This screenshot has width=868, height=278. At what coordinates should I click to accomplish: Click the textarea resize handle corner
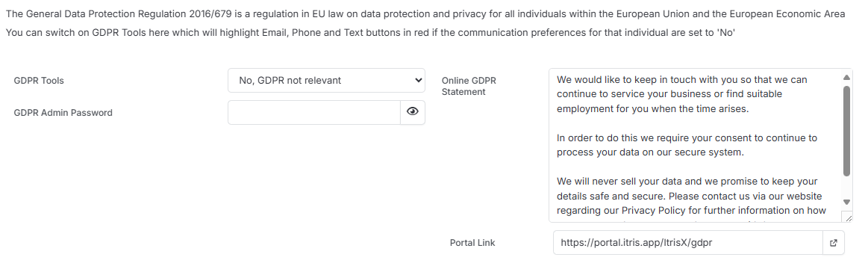(x=847, y=217)
